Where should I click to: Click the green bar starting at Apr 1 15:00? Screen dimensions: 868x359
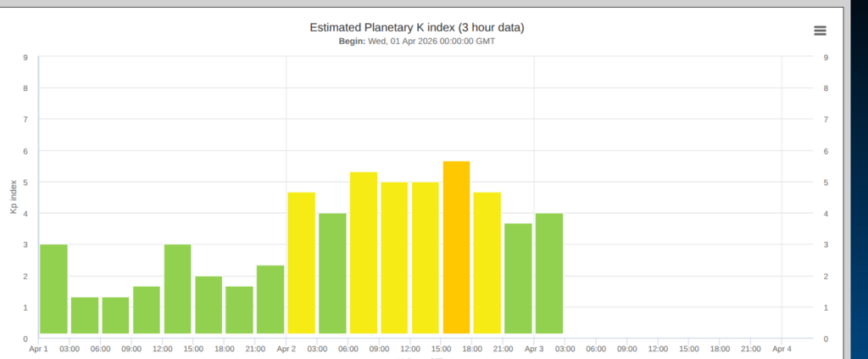point(209,305)
